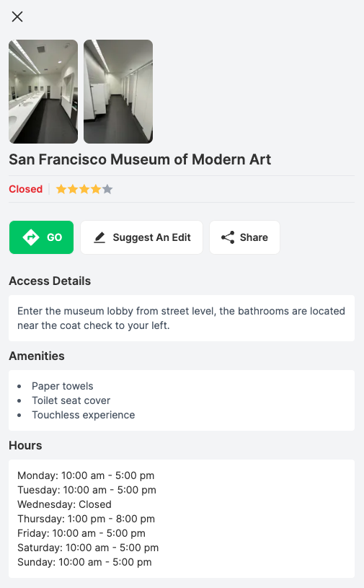Click the fifth gray rating star
The height and width of the screenshot is (588, 364).
107,189
